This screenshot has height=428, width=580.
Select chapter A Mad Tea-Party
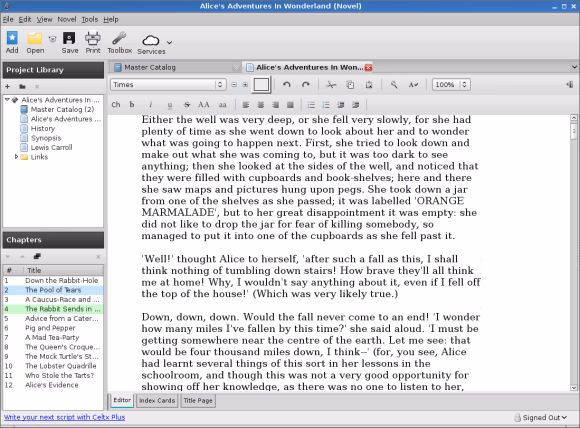pos(53,337)
